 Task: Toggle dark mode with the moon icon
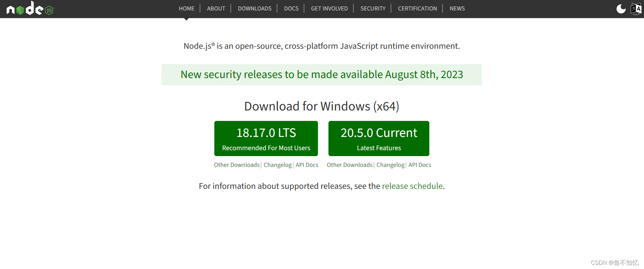[x=621, y=9]
